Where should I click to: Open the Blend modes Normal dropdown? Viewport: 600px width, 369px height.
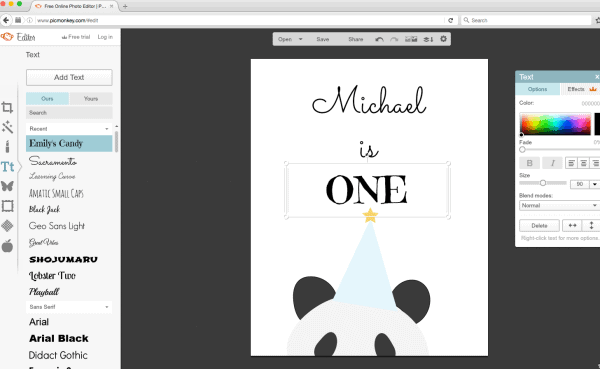point(559,206)
